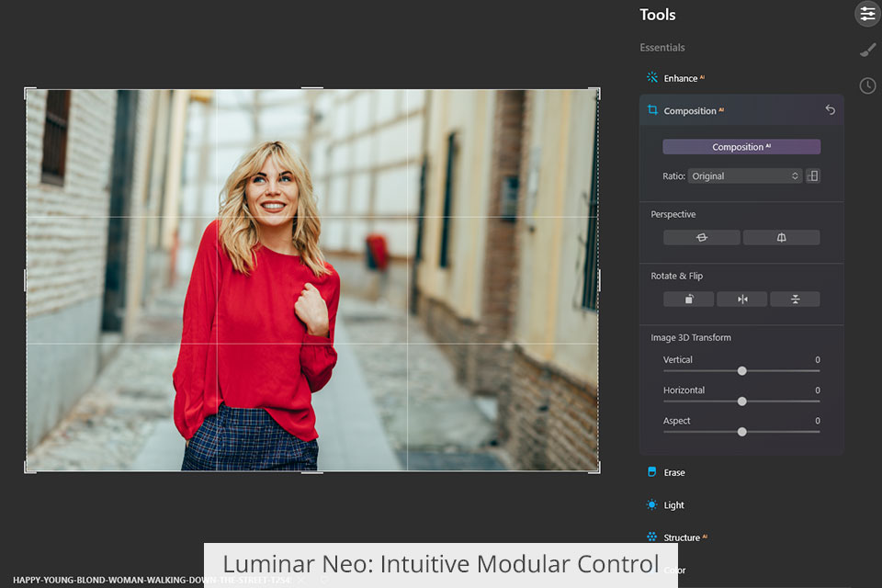Click the Aspect value 0
Screen dimensions: 882x588
click(x=818, y=420)
